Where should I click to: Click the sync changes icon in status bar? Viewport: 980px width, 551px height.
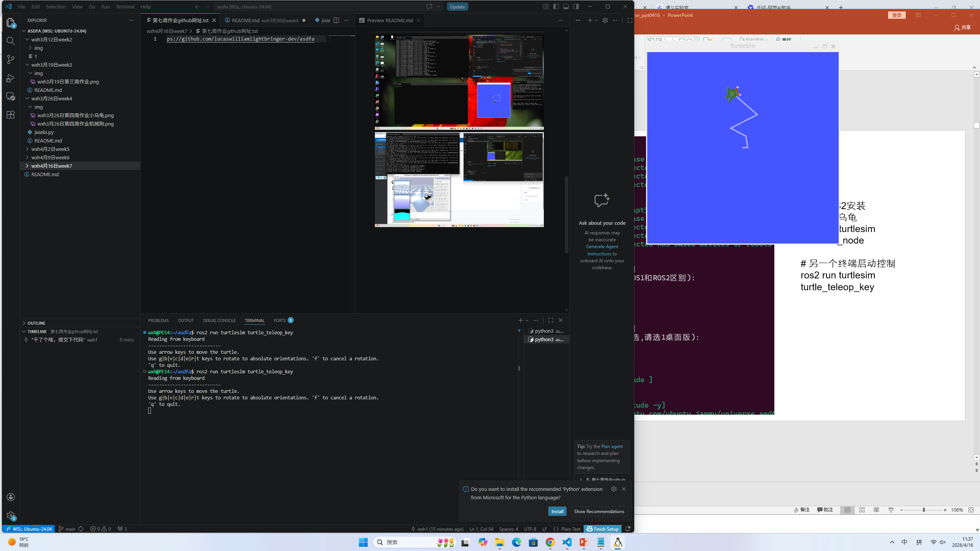point(81,529)
